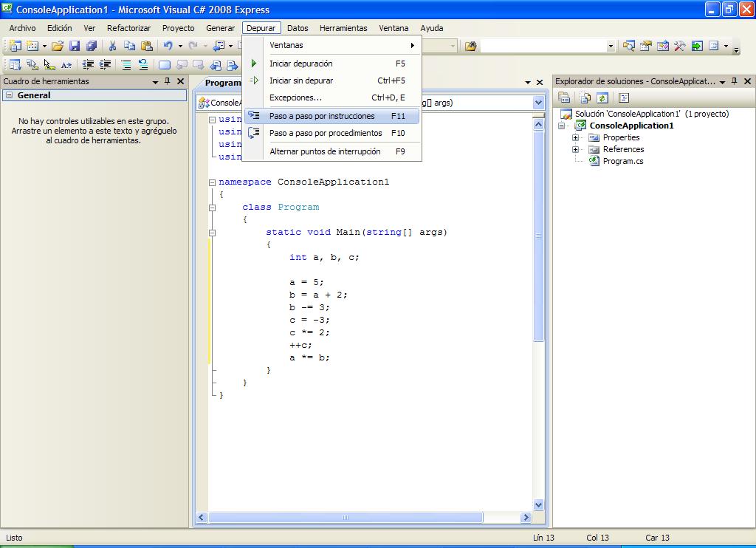756x548 pixels.
Task: Click the Paste clipboard icon
Action: point(146,46)
